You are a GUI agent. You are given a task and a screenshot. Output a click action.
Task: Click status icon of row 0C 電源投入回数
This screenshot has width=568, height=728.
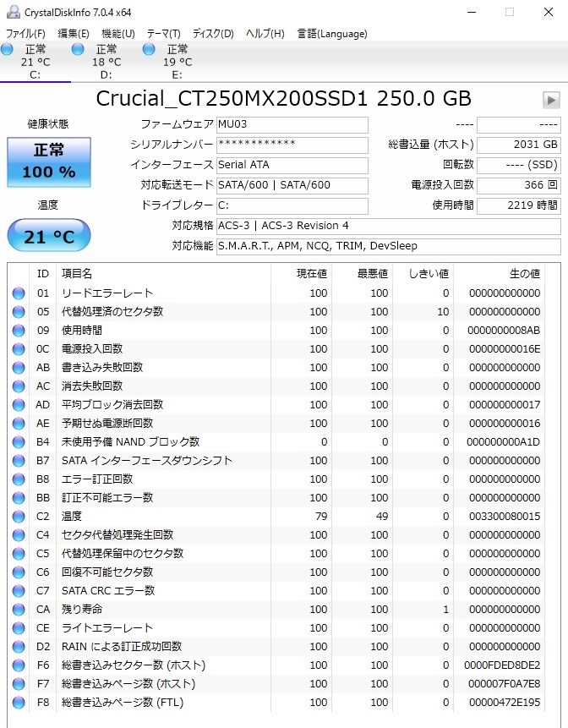[19, 348]
